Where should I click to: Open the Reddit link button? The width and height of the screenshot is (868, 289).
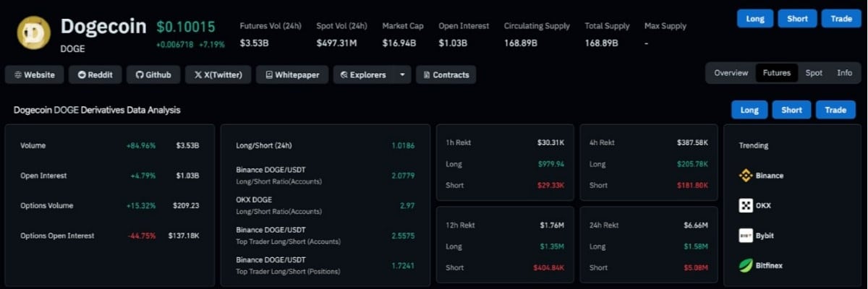point(95,74)
